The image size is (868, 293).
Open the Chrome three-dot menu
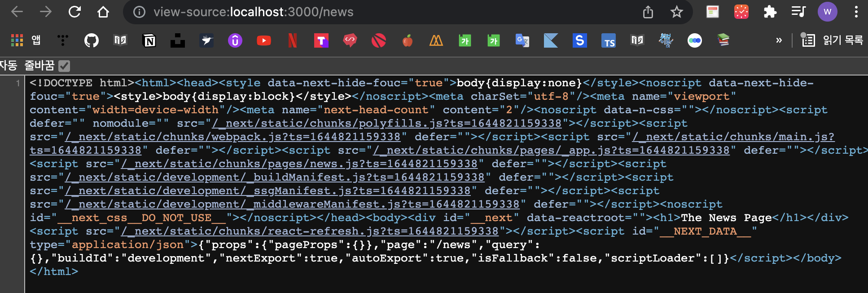point(856,12)
